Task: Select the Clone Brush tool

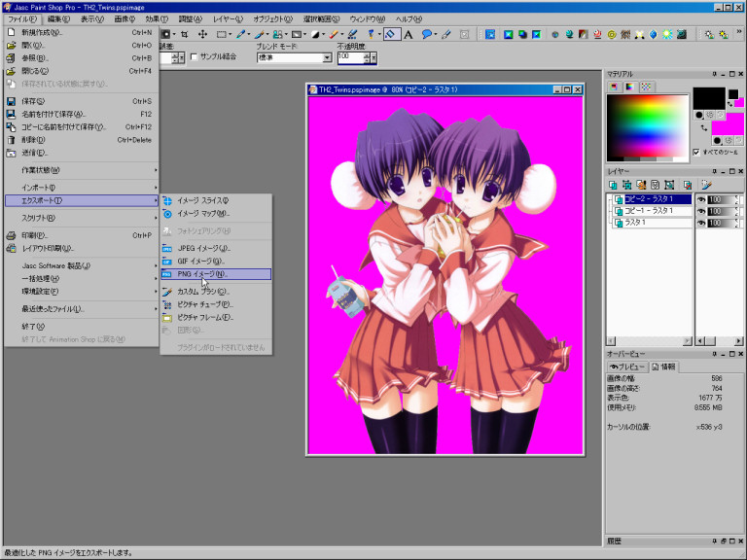Action: [277, 34]
